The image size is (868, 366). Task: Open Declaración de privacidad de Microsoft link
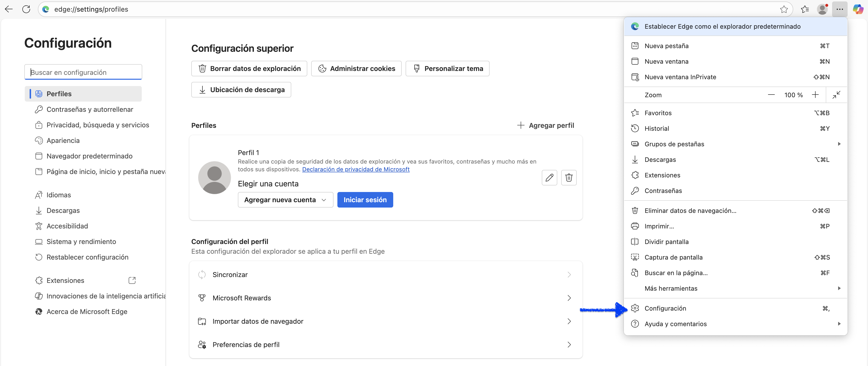(356, 169)
